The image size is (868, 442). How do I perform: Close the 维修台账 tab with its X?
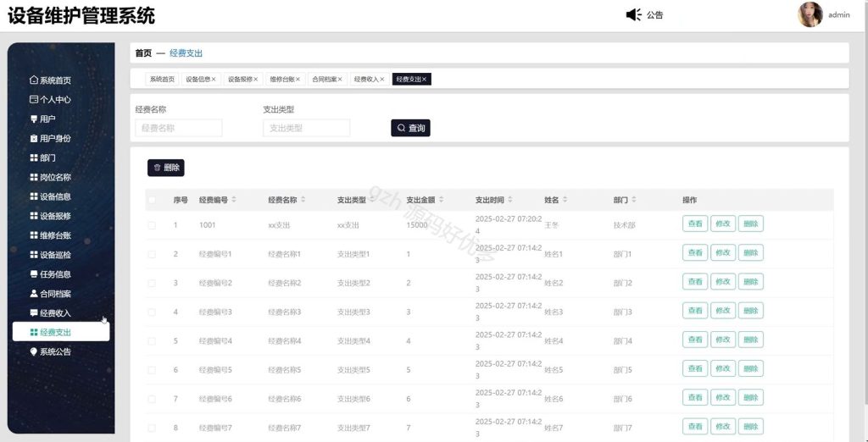298,79
